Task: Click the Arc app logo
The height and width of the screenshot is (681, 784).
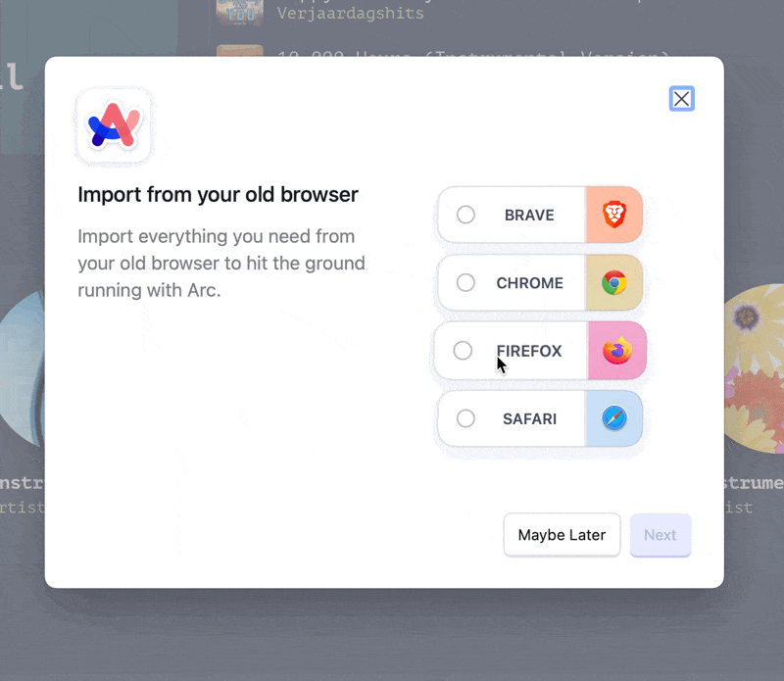Action: tap(115, 125)
